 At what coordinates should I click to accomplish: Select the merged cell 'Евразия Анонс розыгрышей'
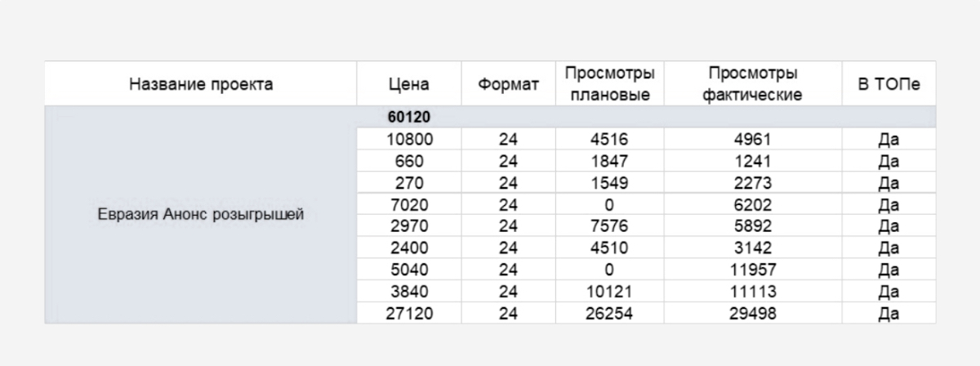[x=201, y=216]
